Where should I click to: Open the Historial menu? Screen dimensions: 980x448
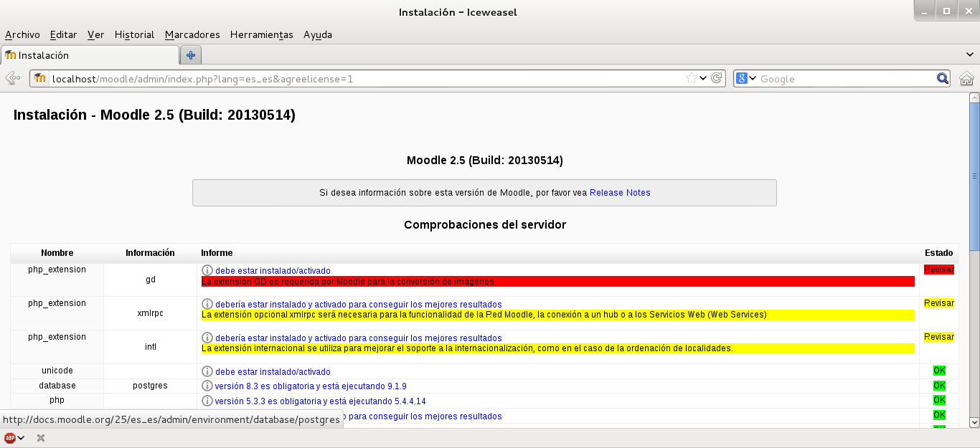point(134,34)
